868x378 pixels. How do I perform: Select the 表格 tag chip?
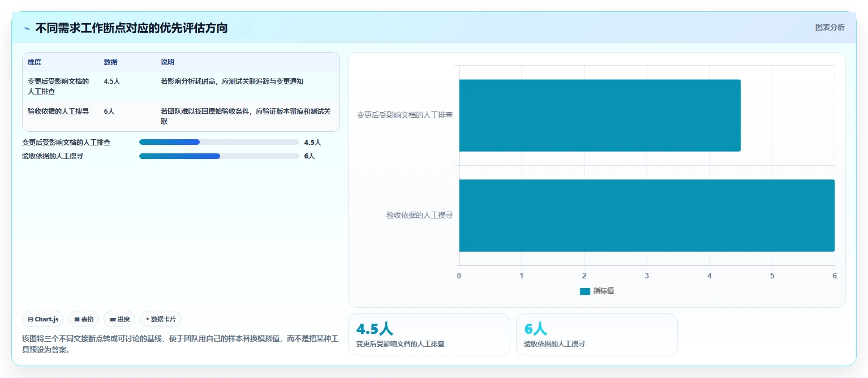coord(84,319)
